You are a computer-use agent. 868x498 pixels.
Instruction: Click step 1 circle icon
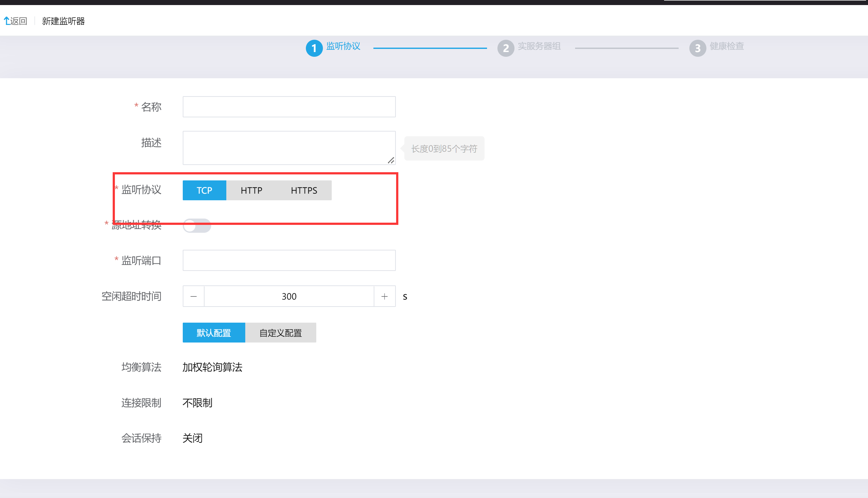coord(314,48)
